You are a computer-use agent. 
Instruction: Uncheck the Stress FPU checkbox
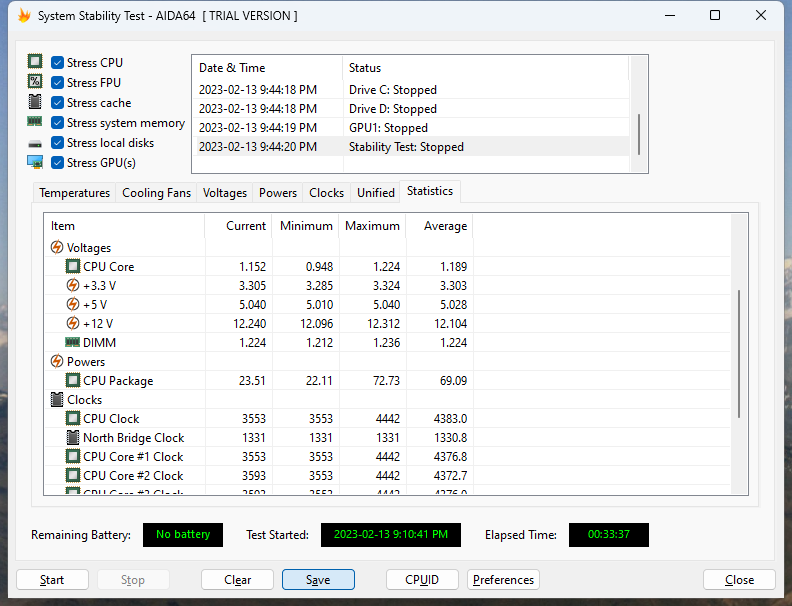pyautogui.click(x=58, y=82)
